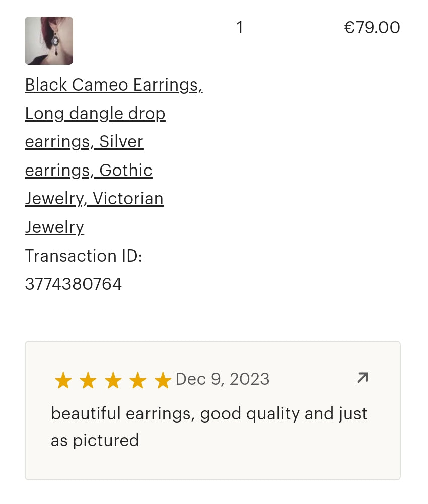Open the earring product thumbnail image
The width and height of the screenshot is (428, 504).
point(49,41)
